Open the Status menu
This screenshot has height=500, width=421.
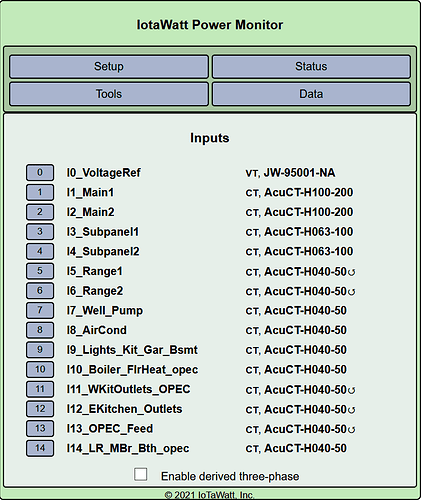pos(311,67)
